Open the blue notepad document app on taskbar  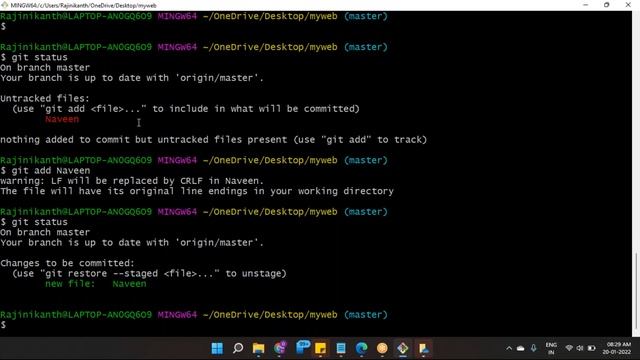(341, 348)
